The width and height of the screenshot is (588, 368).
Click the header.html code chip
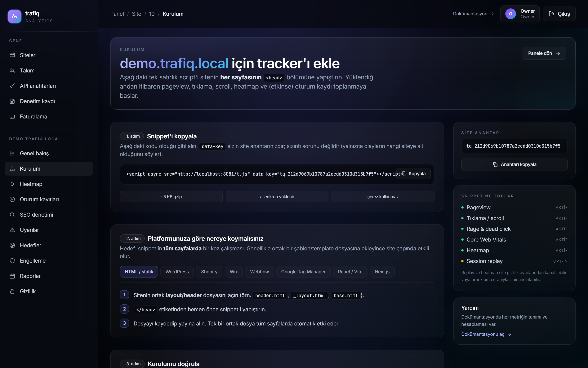point(270,296)
